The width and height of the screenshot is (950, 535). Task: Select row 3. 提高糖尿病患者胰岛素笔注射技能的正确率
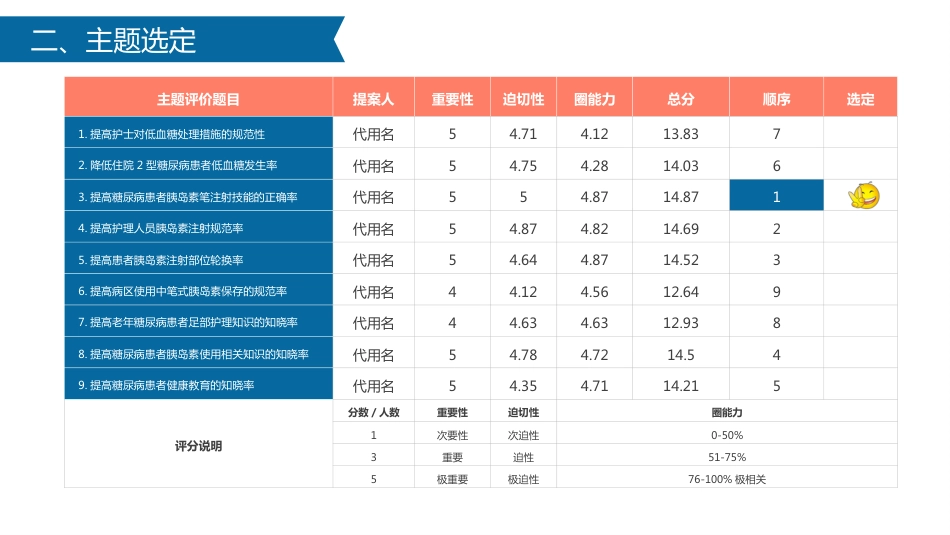tap(199, 196)
